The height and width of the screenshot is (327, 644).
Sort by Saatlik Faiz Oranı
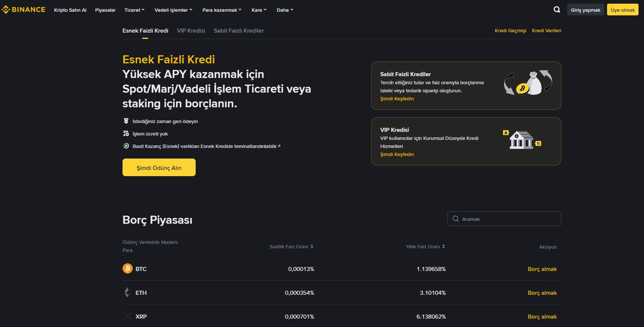pyautogui.click(x=291, y=247)
